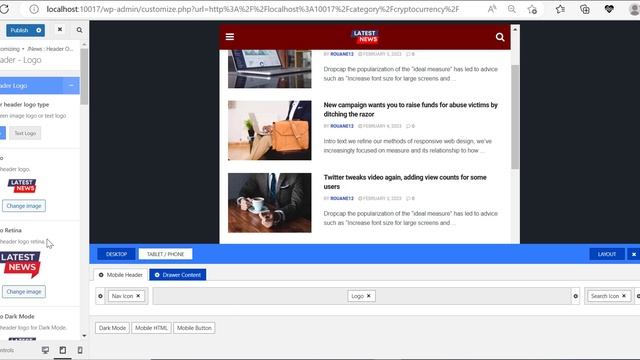
Task: Click the laptop article thumbnail
Action: 269,69
